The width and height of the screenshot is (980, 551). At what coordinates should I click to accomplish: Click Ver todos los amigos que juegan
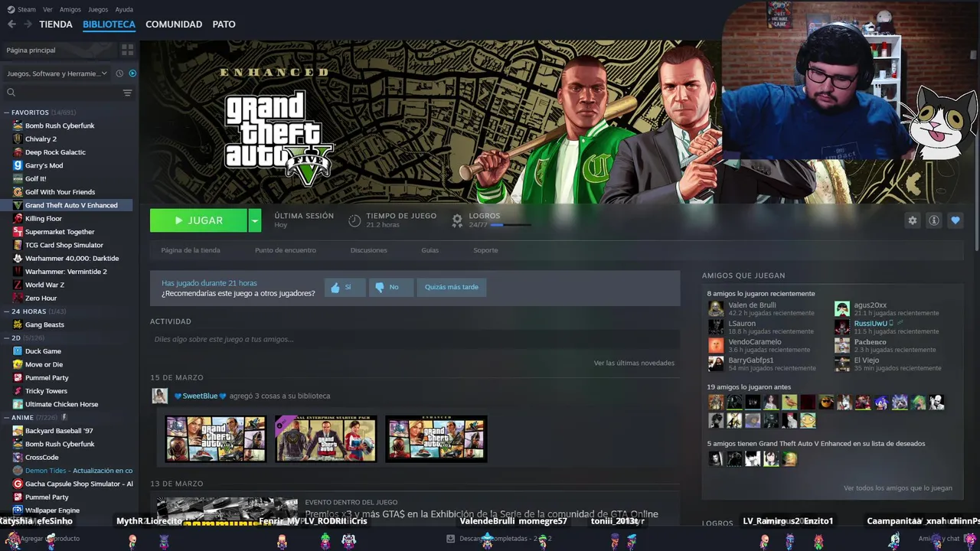click(x=898, y=488)
